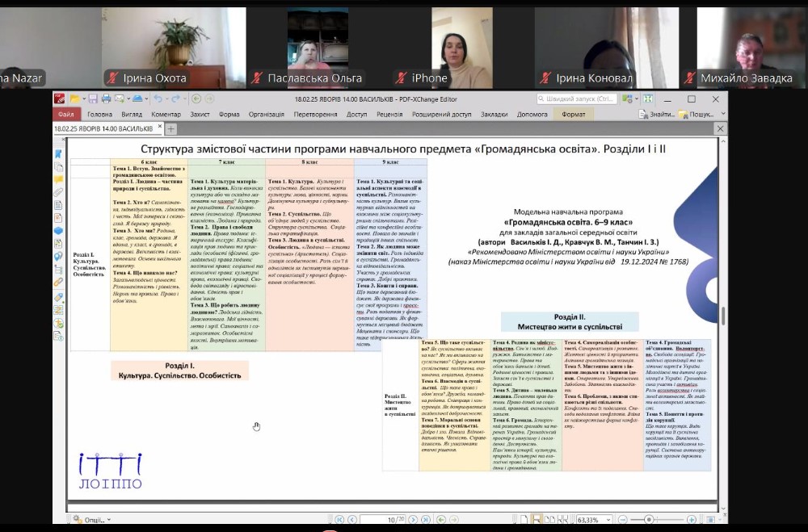Click the page number input field
Screen dimensions: 808x532
tap(381, 520)
